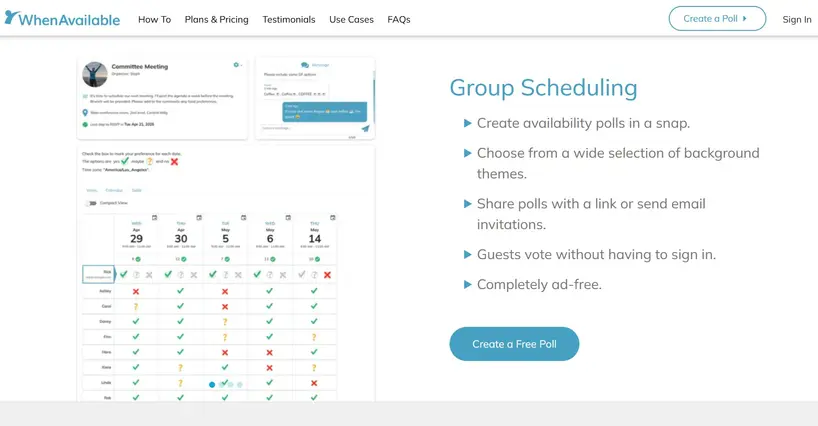Go to the Testimonials nav item
Viewport: 818px width, 426px height.
[x=289, y=19]
